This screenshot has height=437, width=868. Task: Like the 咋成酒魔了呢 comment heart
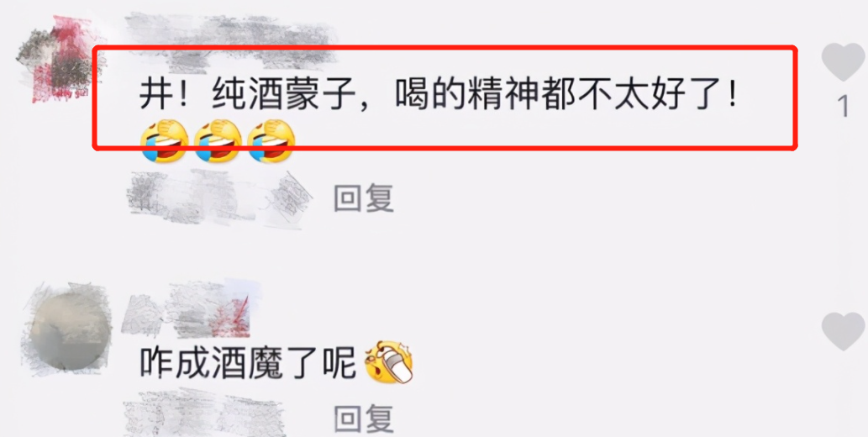coord(843,330)
